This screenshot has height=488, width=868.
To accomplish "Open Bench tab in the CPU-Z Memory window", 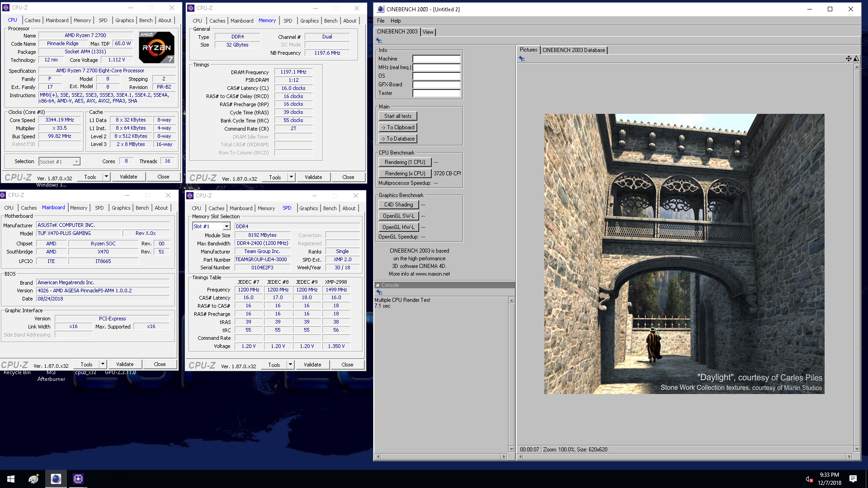I will coord(331,21).
